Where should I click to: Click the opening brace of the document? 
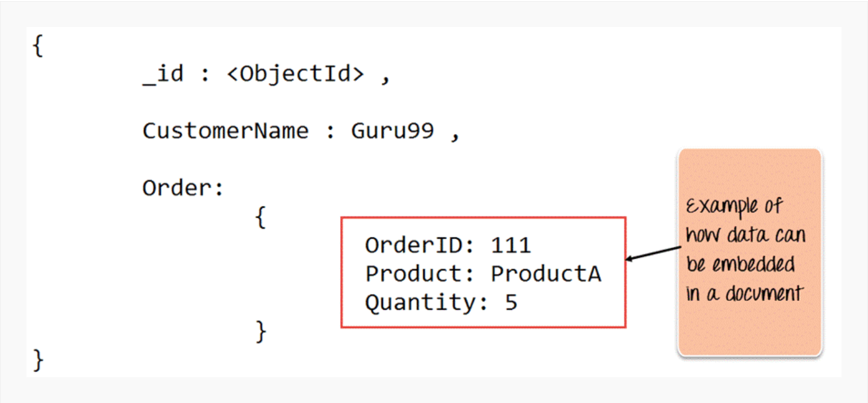38,46
